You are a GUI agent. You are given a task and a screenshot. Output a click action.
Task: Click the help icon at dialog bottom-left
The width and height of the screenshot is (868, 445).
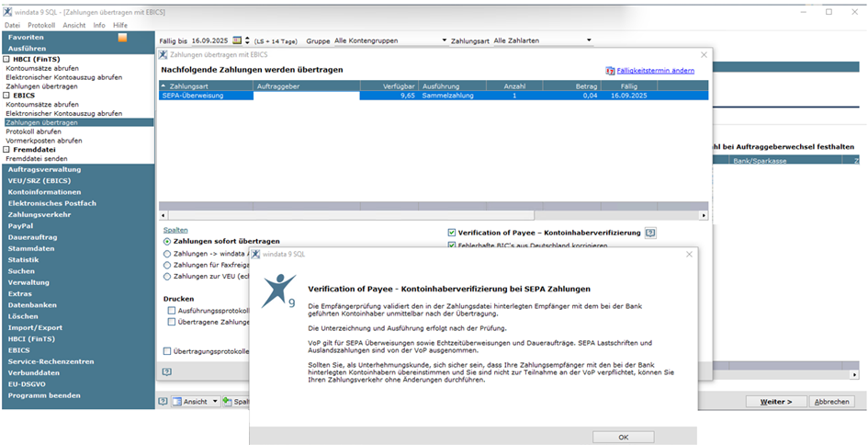point(167,371)
